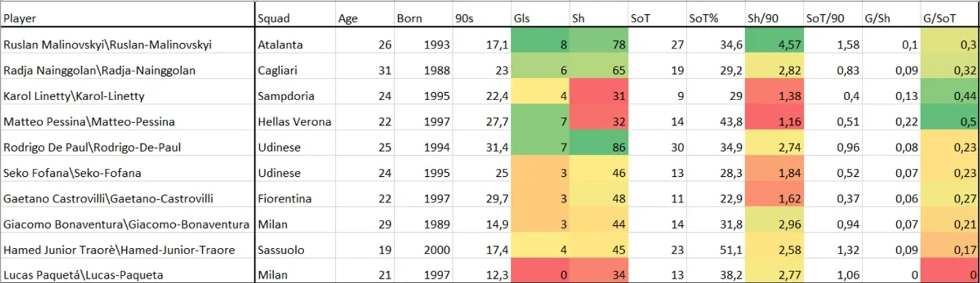This screenshot has width=980, height=283.
Task: Click the Fiorentina squad cell
Action: pos(294,198)
